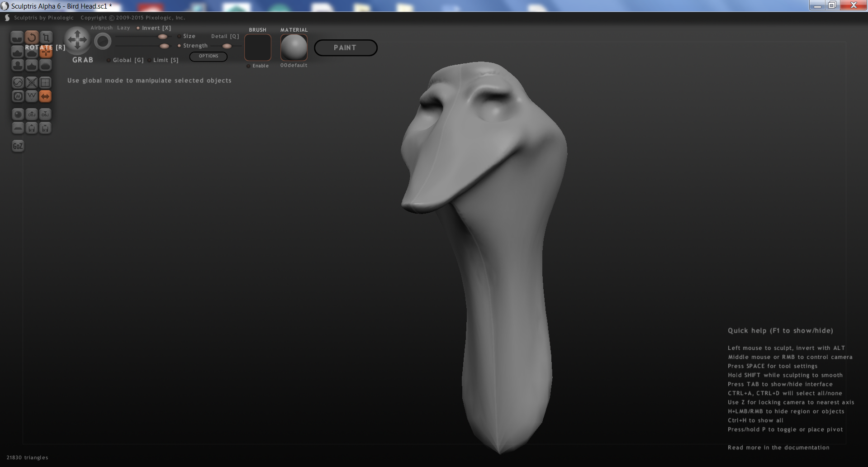
Task: Activate the Mask tool icon
Action: (18, 96)
